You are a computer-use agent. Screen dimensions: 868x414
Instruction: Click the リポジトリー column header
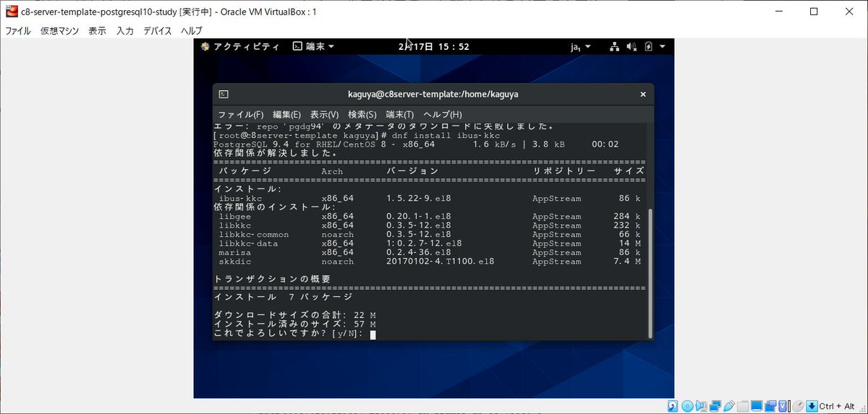point(564,171)
